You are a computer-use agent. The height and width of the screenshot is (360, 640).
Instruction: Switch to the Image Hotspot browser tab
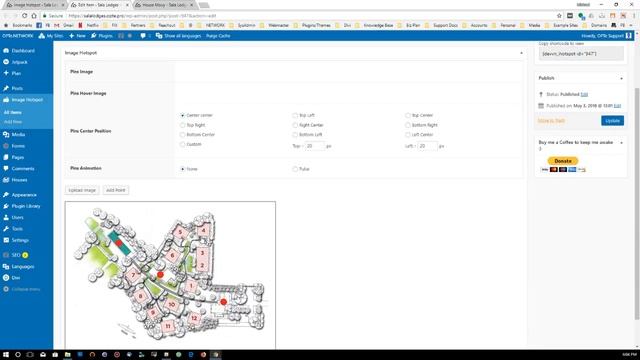click(36, 5)
